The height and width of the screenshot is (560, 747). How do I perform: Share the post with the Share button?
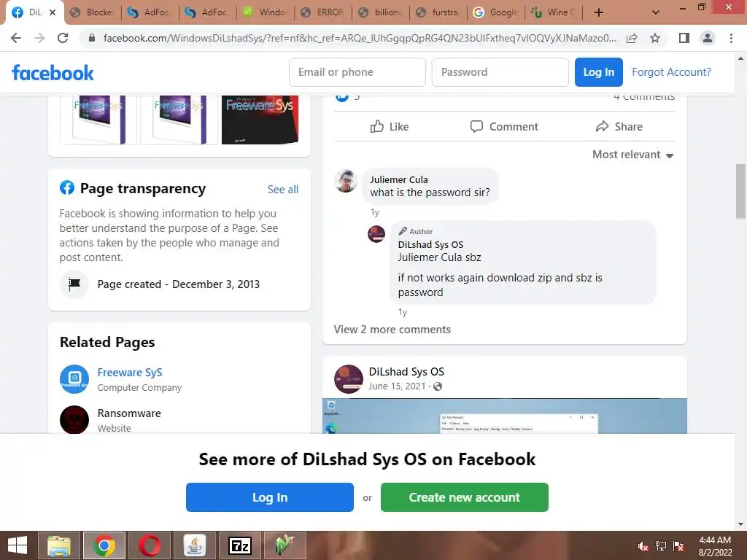pyautogui.click(x=619, y=127)
